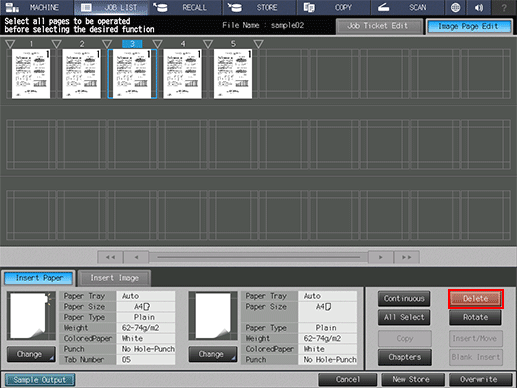517x388 pixels.
Task: Open Change options for tab paper
Action: pos(31,354)
